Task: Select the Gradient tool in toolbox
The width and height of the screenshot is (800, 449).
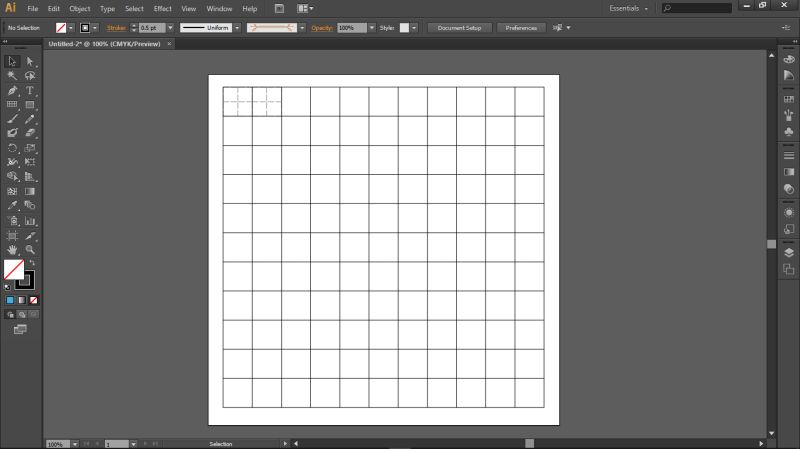Action: point(30,191)
